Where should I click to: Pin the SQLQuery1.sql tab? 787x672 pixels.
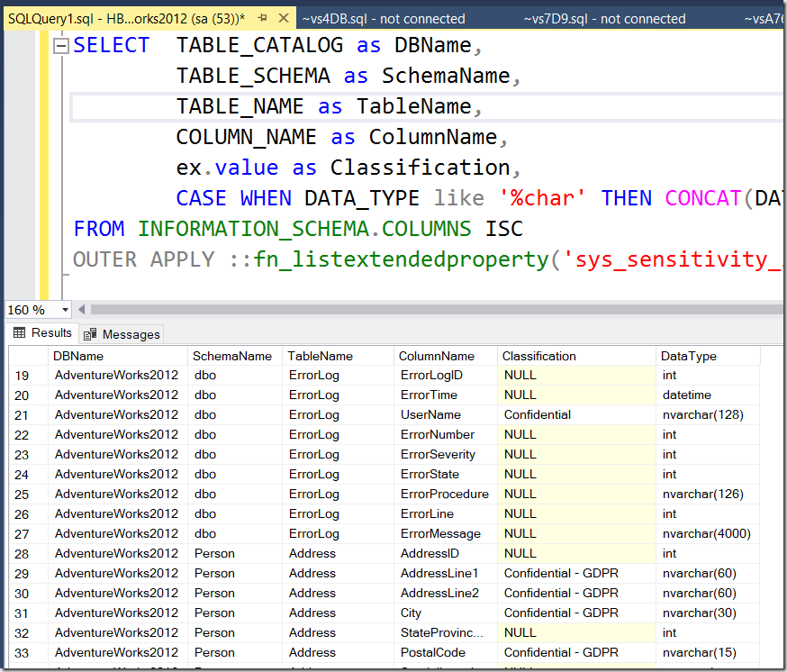pos(262,18)
